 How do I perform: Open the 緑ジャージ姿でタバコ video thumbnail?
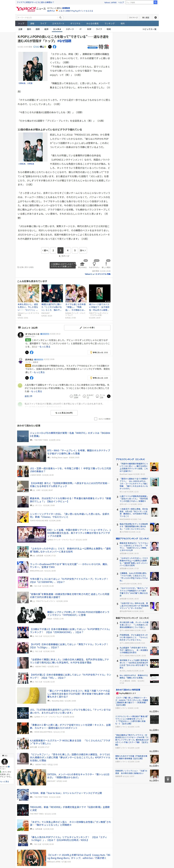100,294
